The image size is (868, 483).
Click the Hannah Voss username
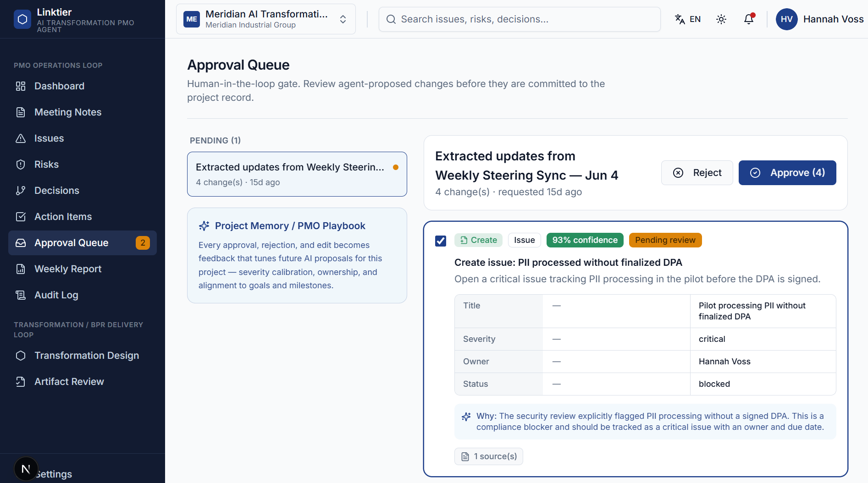[x=834, y=19]
